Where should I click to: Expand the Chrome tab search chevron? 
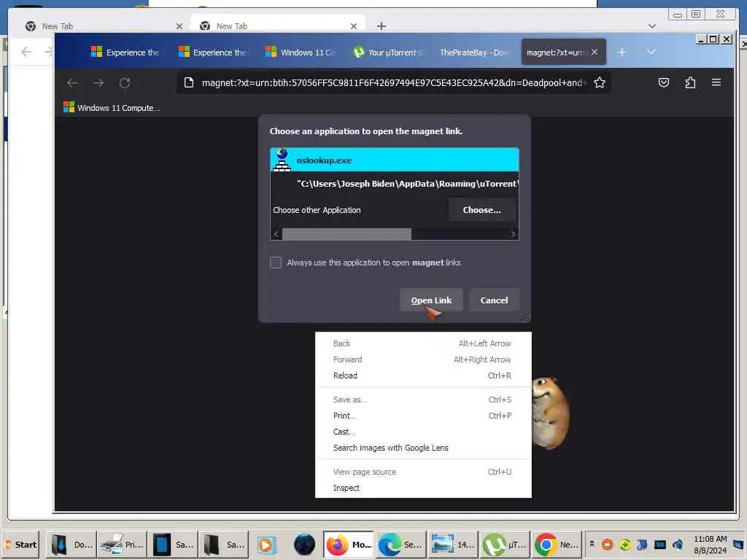[651, 26]
